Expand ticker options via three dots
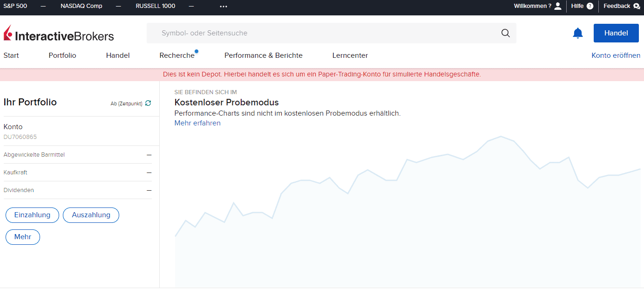Viewport: 644px width, 290px height. point(224,7)
